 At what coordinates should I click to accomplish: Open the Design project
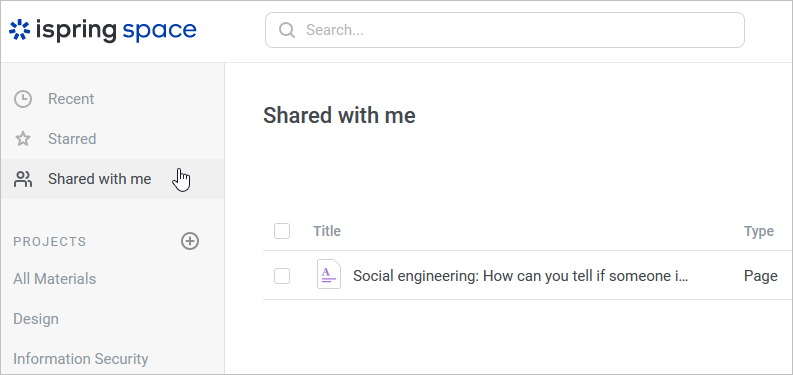tap(36, 319)
